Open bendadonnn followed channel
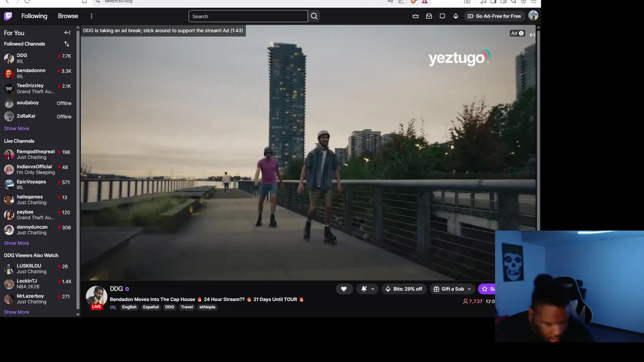Viewport: 644px width, 362px height. coord(38,73)
